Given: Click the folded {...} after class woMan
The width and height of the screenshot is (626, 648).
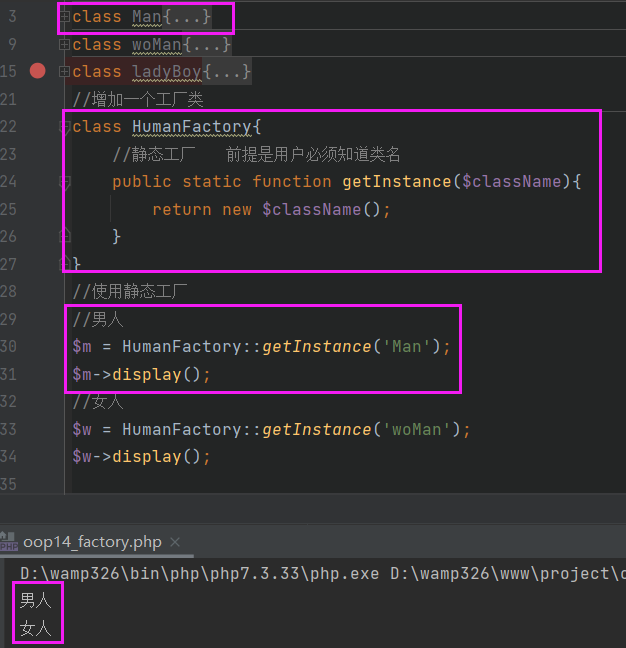Looking at the screenshot, I should tap(206, 44).
